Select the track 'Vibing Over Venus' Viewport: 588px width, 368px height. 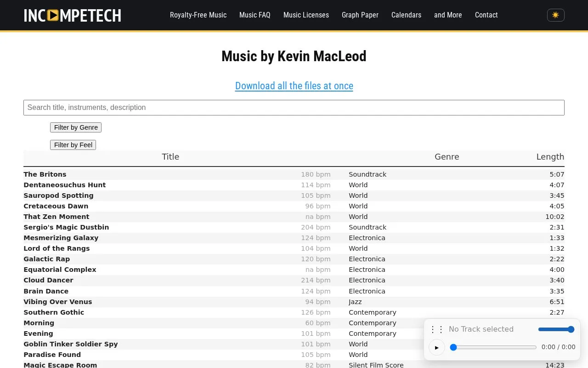coord(58,302)
